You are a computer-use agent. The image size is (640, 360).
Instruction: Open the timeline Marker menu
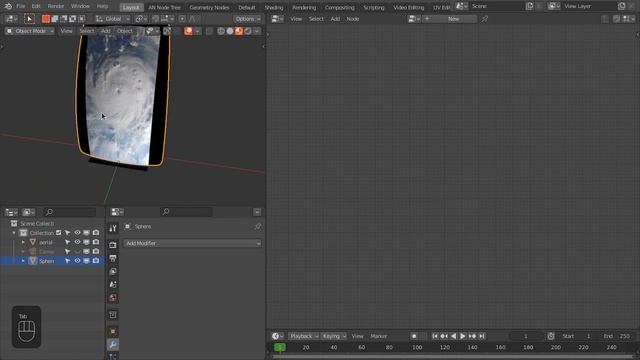pos(378,336)
